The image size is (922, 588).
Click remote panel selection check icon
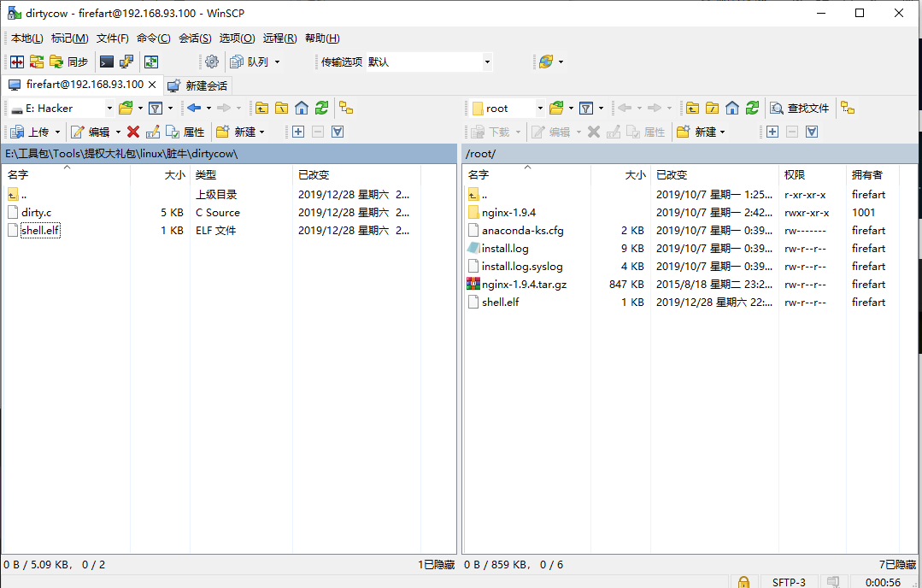click(812, 132)
